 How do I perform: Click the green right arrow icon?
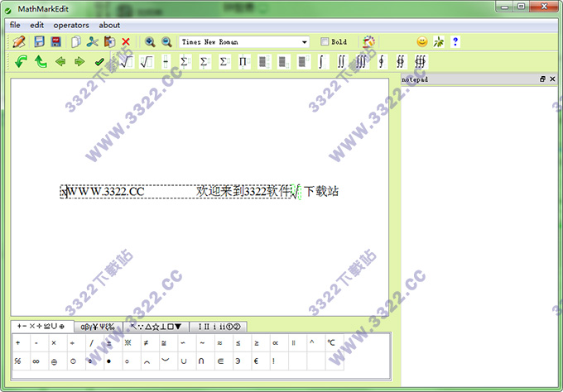point(79,62)
